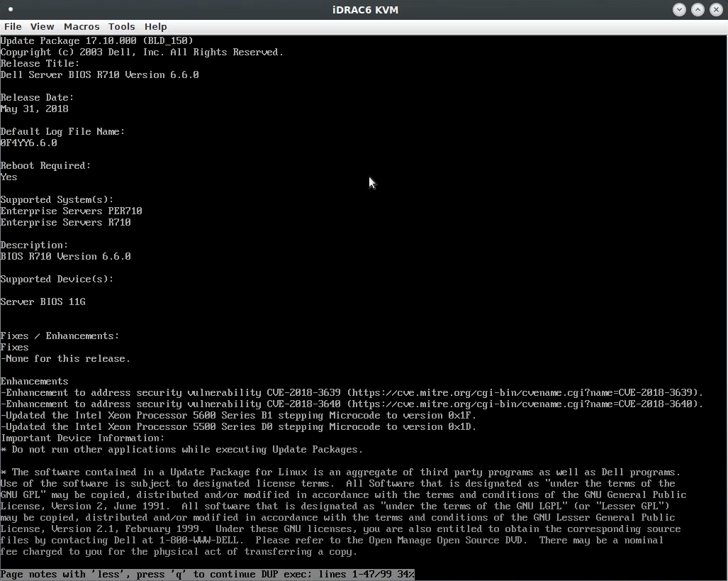Click the 'May 31, 2018' date

coord(34,109)
